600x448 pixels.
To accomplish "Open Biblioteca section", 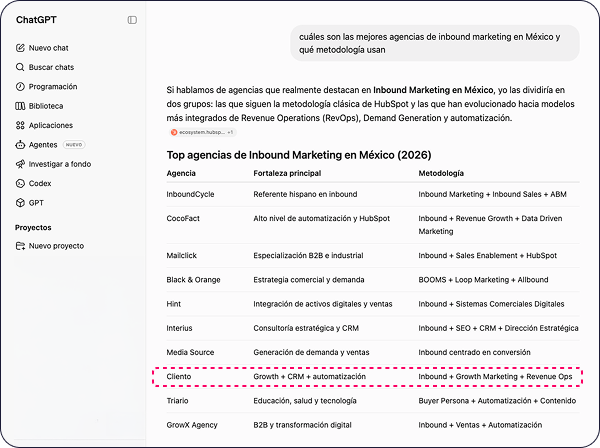I will click(39, 106).
